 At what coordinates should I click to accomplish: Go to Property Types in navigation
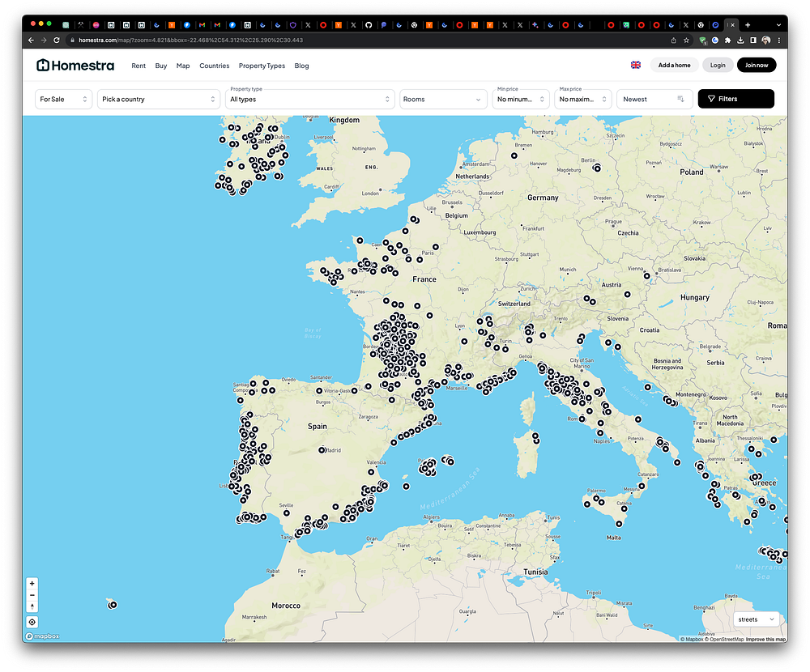tap(262, 66)
